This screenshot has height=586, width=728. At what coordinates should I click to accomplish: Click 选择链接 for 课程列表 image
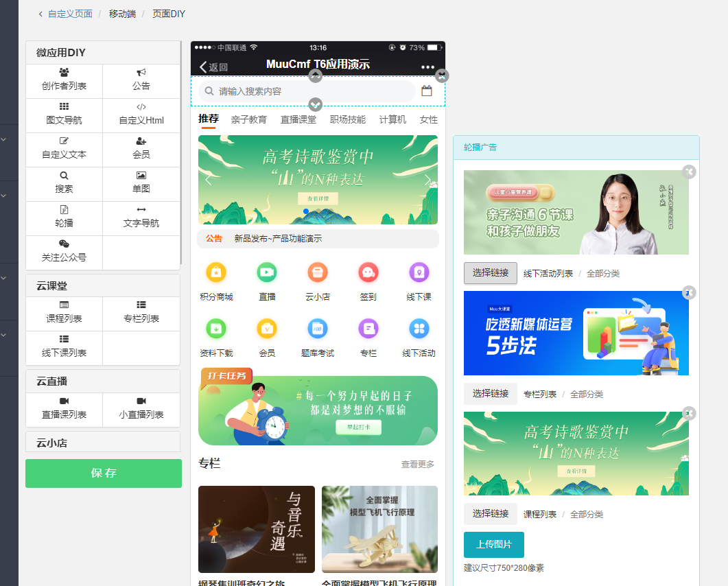pyautogui.click(x=491, y=513)
